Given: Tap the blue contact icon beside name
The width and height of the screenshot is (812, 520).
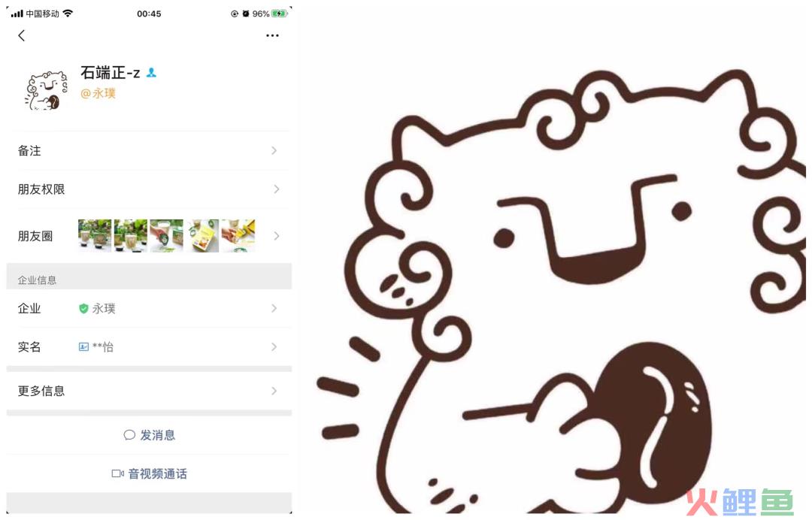Looking at the screenshot, I should click(151, 72).
